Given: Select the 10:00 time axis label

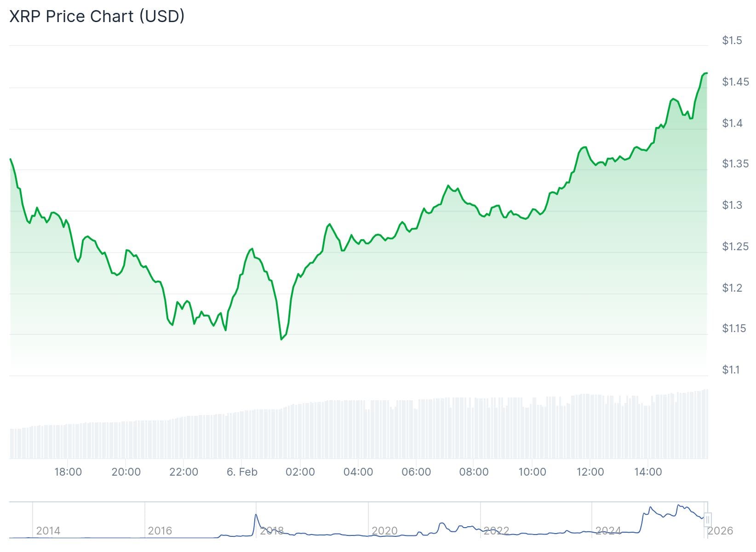Looking at the screenshot, I should click(x=532, y=471).
